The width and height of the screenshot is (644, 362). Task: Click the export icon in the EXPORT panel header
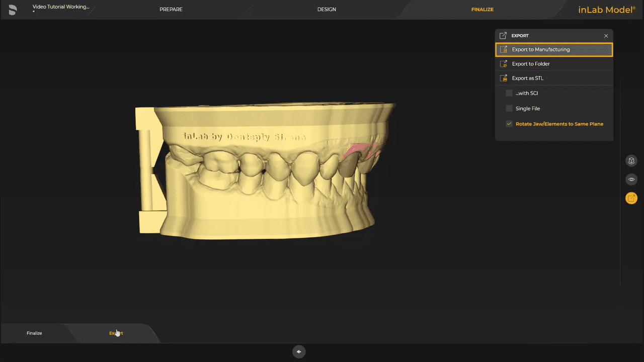coord(502,35)
